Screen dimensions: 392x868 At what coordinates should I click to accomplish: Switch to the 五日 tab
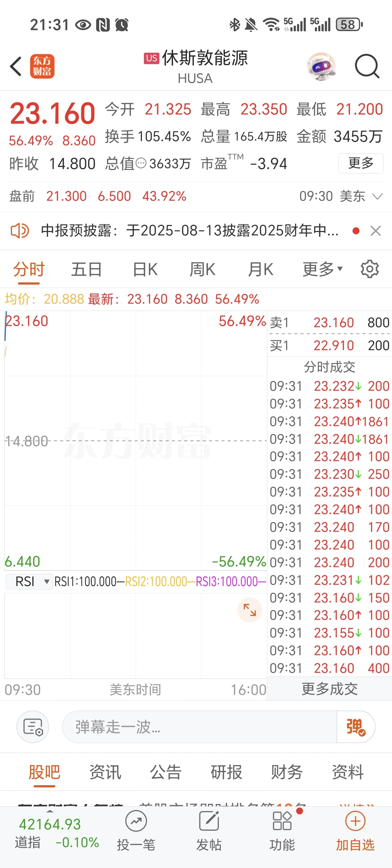87,269
